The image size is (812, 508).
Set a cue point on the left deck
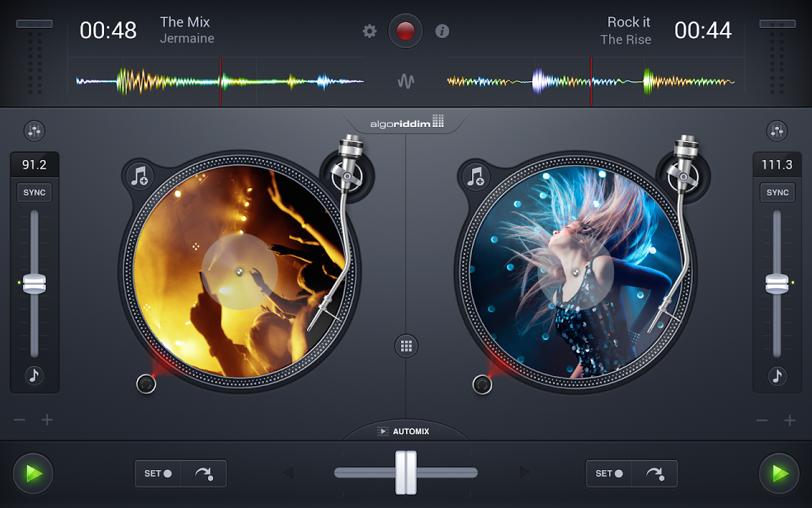tap(157, 473)
